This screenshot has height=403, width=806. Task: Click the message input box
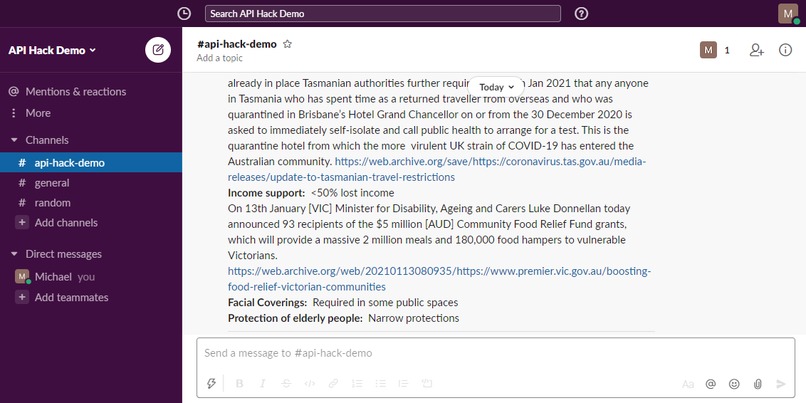(x=496, y=354)
